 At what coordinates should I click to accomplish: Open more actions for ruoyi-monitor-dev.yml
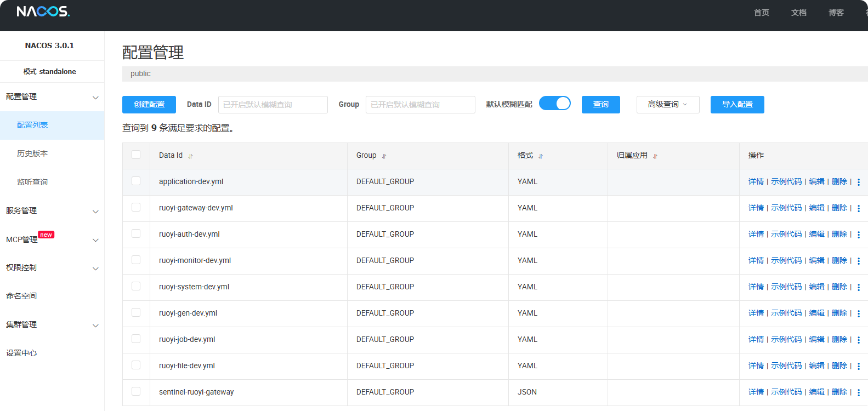tap(859, 261)
